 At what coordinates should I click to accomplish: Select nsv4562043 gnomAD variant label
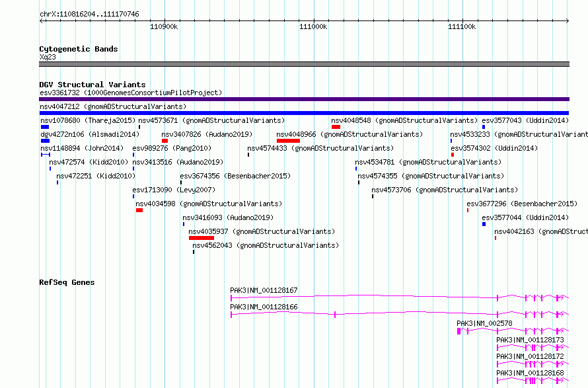[266, 245]
